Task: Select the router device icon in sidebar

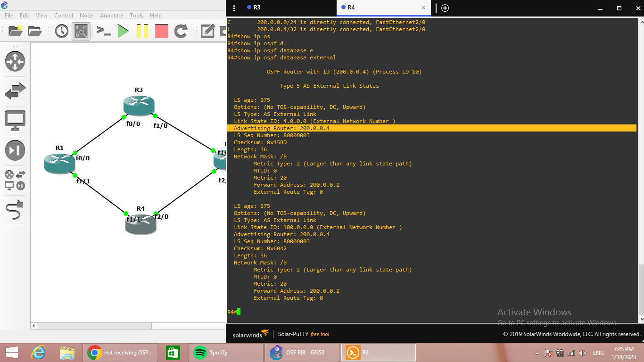Action: pyautogui.click(x=14, y=61)
